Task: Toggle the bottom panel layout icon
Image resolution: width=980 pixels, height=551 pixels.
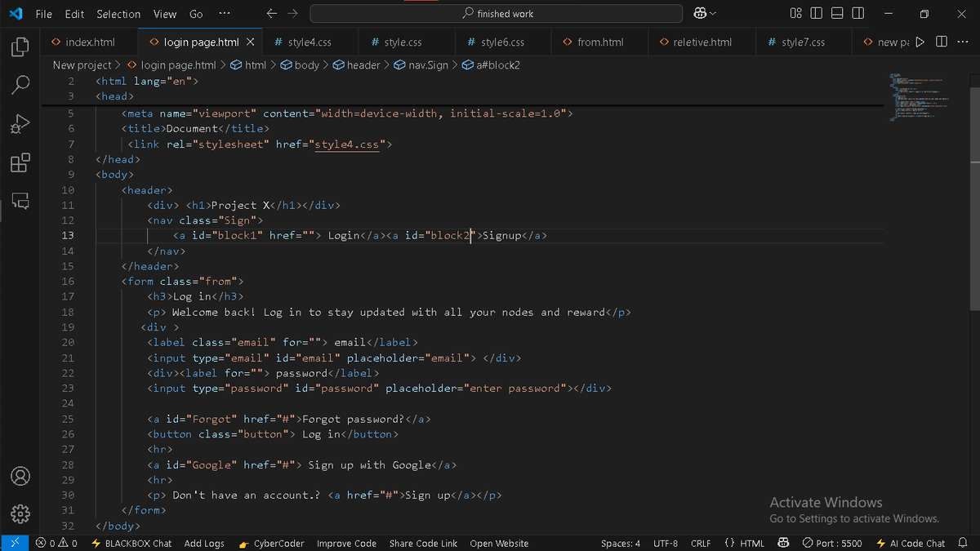Action: (837, 14)
